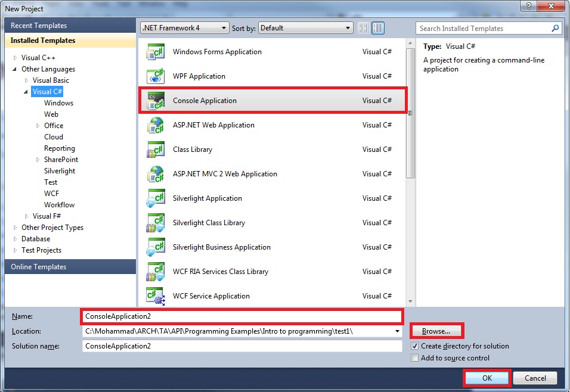Screen dimensions: 570x392
Task: Open the Sort by Default dropdown
Action: pyautogui.click(x=306, y=28)
